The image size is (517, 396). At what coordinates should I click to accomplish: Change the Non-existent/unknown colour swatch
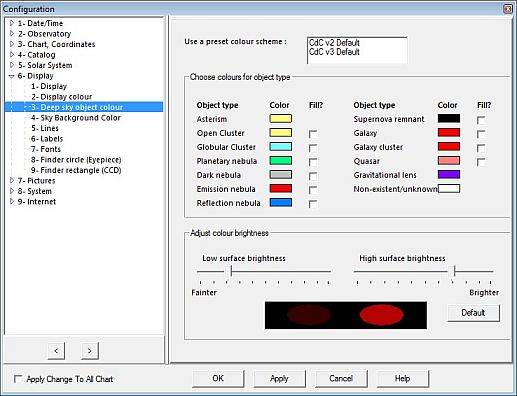tap(449, 189)
